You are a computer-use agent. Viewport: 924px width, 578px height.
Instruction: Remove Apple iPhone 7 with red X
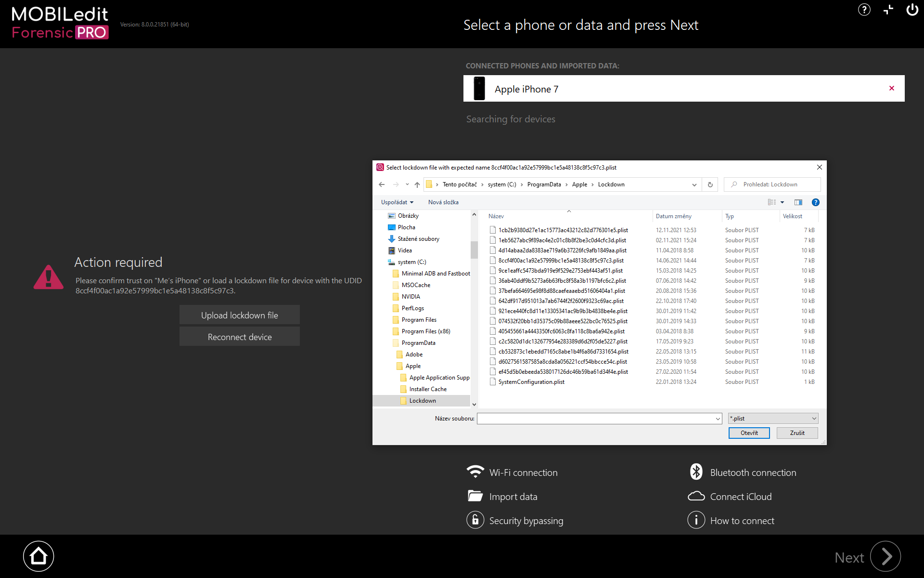pos(892,88)
